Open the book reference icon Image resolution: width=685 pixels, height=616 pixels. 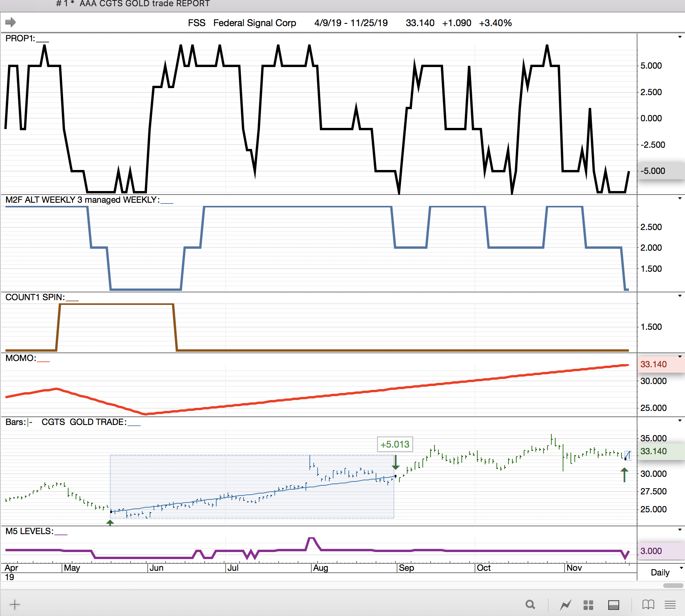648,605
